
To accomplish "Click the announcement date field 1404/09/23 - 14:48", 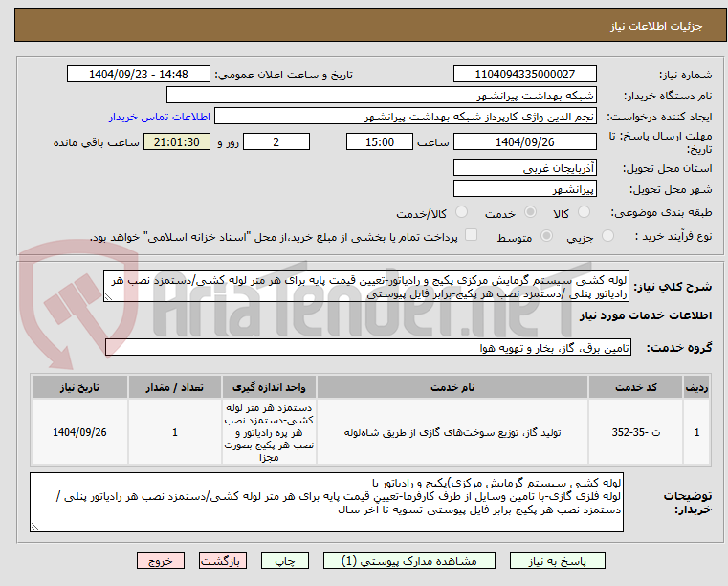I will 139,74.
